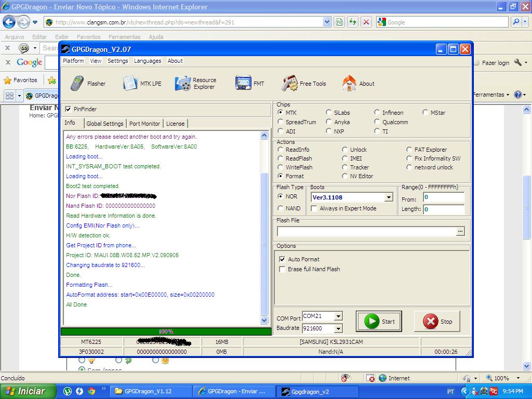Open the Internet Explorer address bar dropdown

[x=326, y=22]
